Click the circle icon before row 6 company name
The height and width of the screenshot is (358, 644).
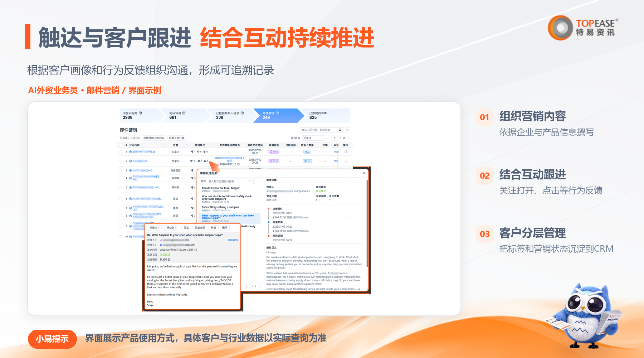point(131,199)
